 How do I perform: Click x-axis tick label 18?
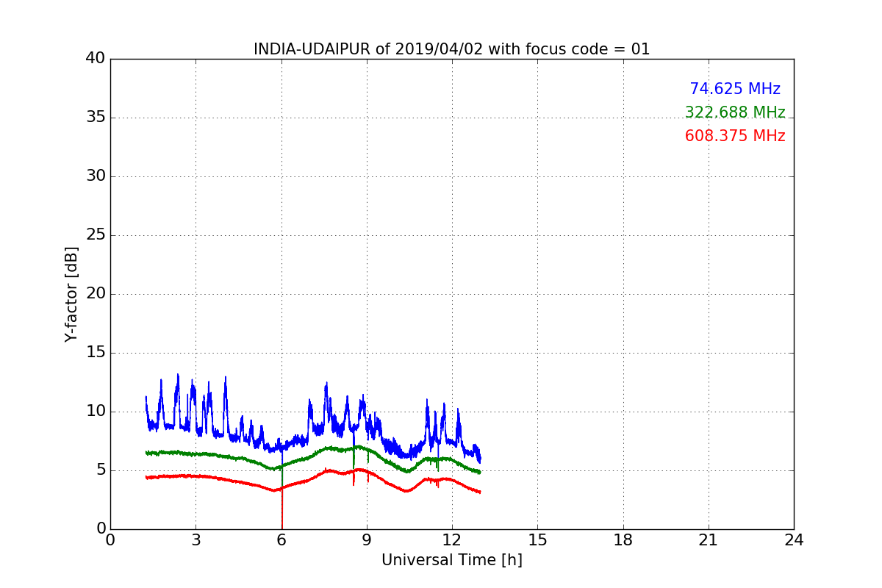[623, 540]
